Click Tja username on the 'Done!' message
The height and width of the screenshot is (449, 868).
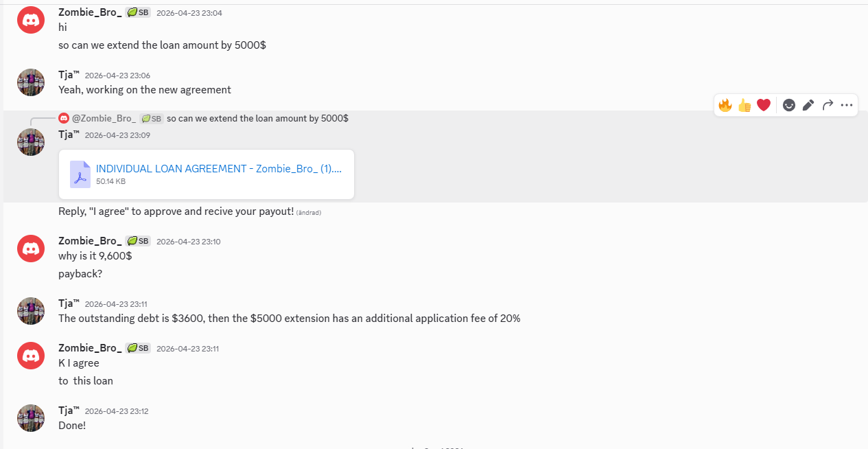point(69,411)
